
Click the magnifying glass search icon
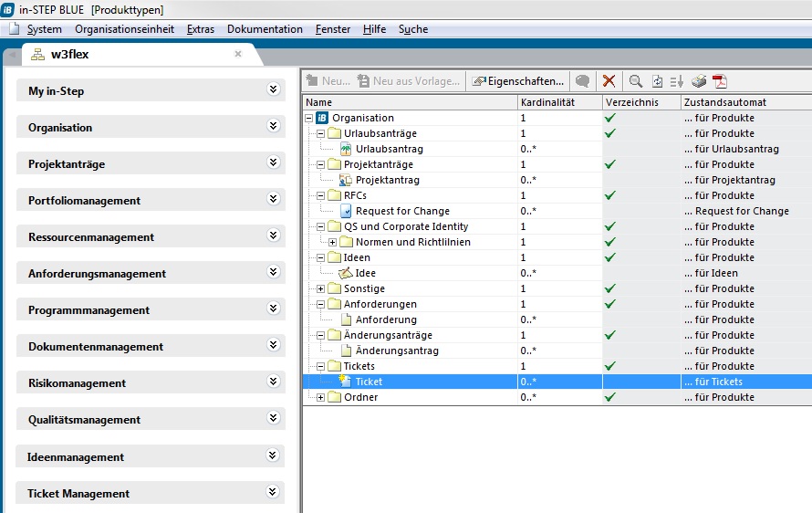(635, 81)
